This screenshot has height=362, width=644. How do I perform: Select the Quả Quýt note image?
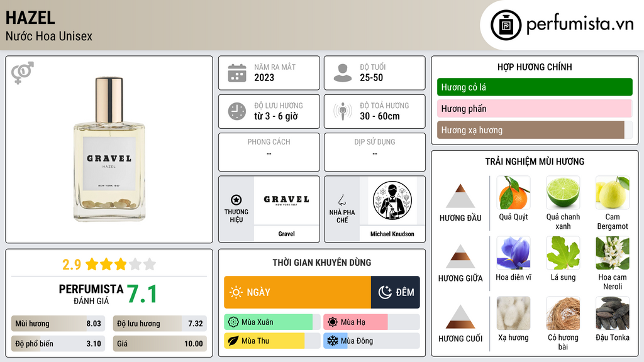tap(513, 193)
